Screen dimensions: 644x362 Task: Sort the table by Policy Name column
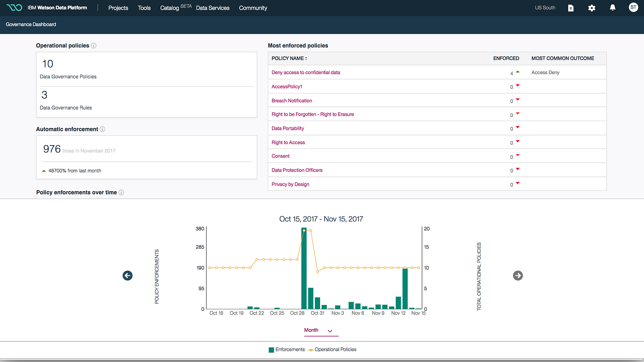point(288,58)
